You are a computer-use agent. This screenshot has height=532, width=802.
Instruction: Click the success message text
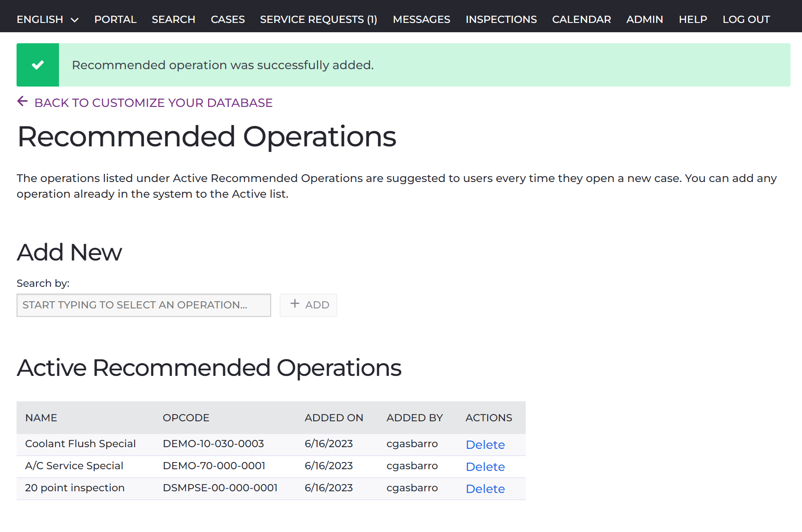point(223,65)
